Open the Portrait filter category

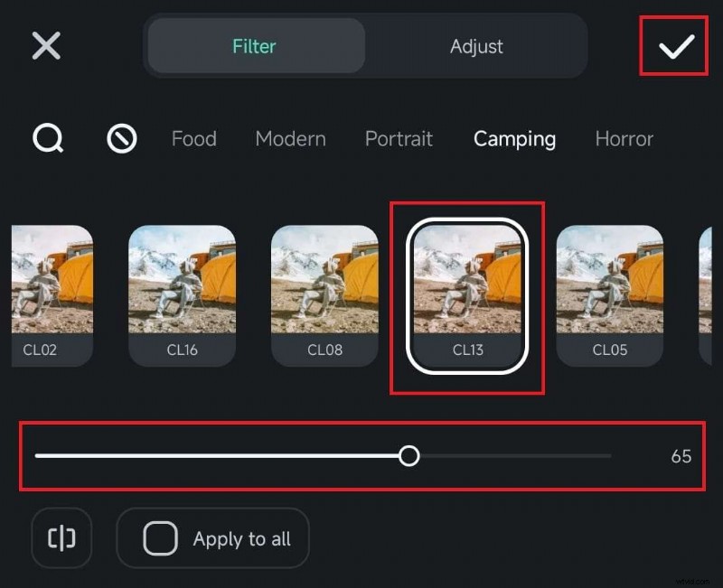point(399,138)
